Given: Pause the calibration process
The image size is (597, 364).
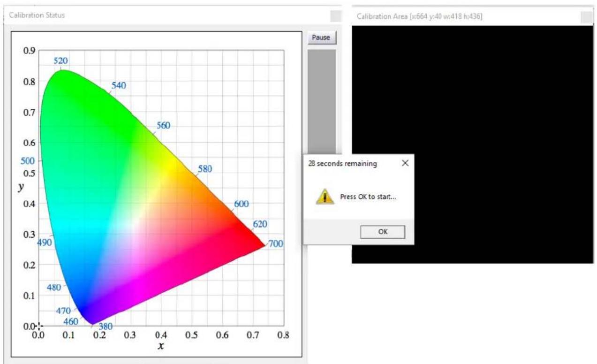Looking at the screenshot, I should (321, 38).
